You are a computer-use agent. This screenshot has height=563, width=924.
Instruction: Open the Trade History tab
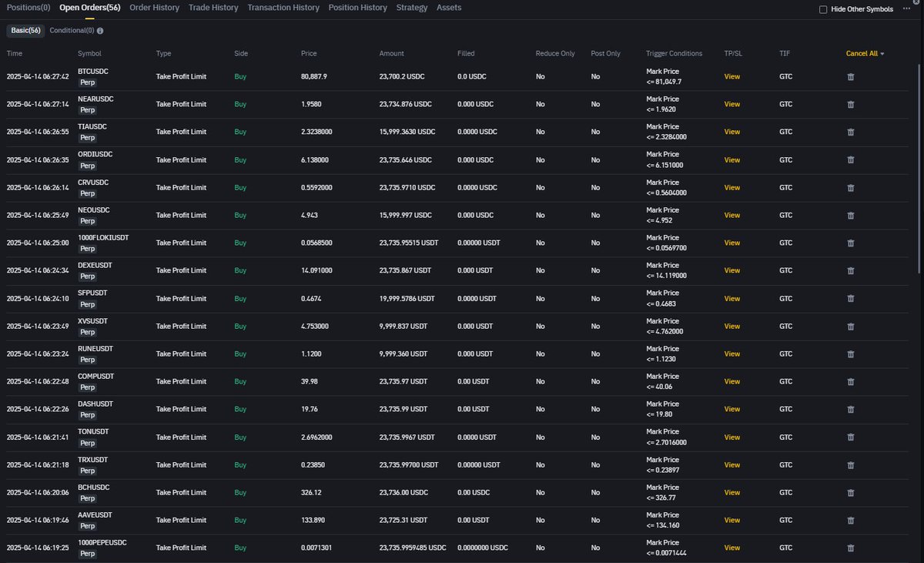(213, 8)
